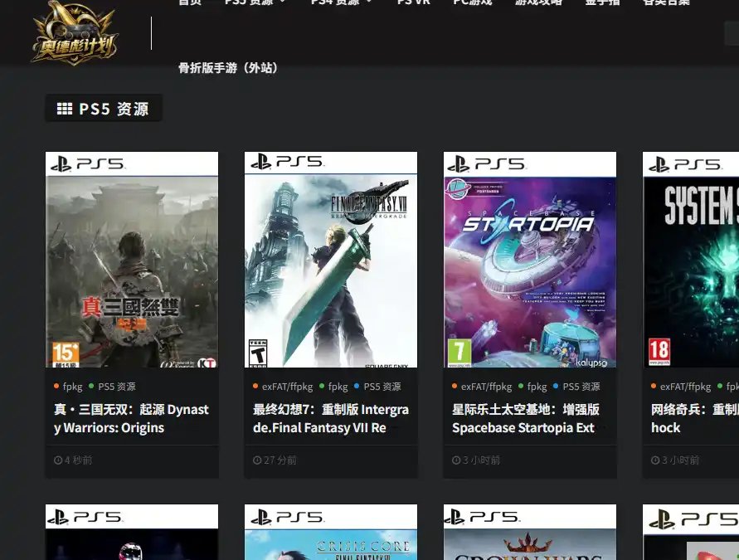The image size is (739, 560).
Task: Click the 15+ age rating badge on Dynasty Warriors
Action: click(x=66, y=354)
